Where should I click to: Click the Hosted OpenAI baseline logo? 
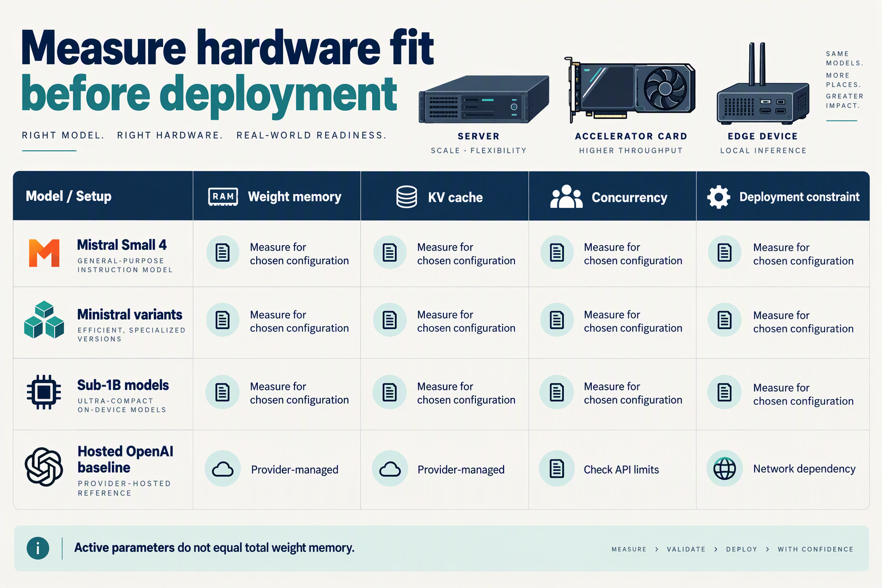pos(44,467)
